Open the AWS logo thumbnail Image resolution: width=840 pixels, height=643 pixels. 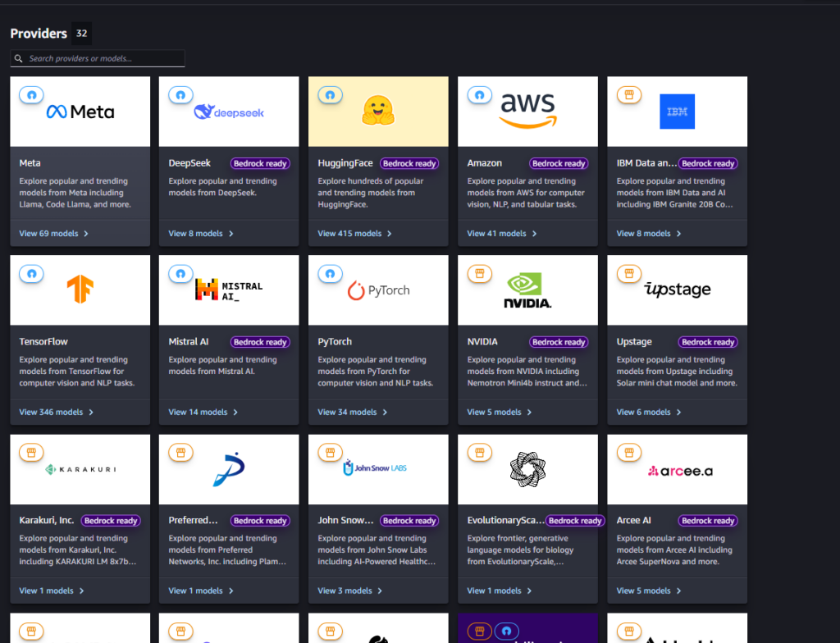coord(527,110)
